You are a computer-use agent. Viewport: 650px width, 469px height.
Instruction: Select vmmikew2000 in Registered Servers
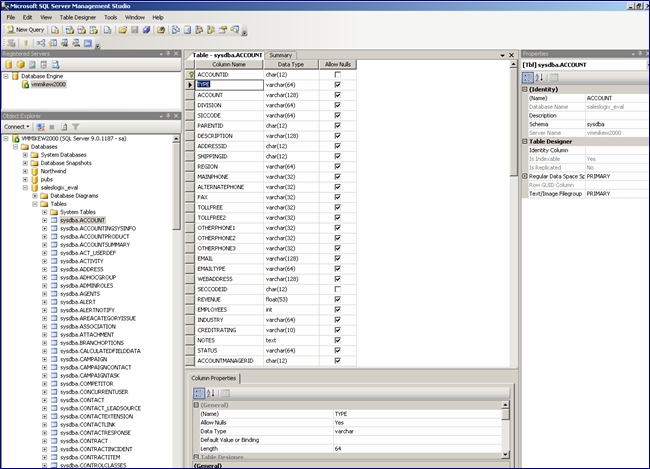pos(48,84)
